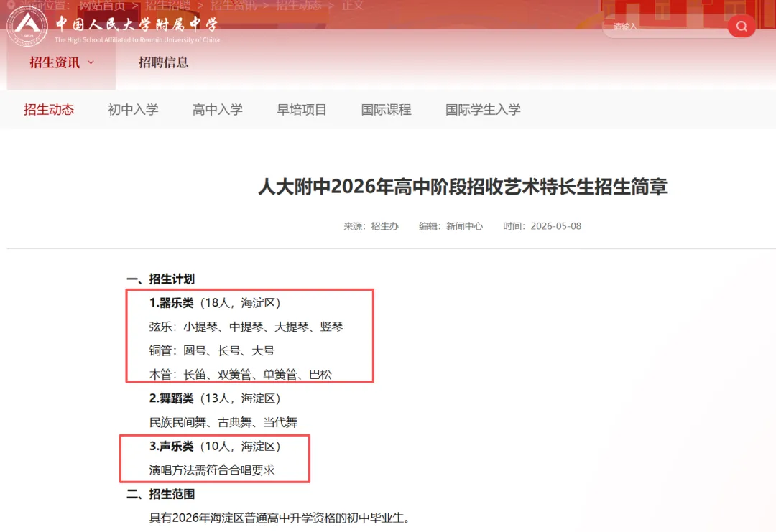Viewport: 776px width, 532px height.
Task: Click the English school name subtitle
Action: click(137, 40)
